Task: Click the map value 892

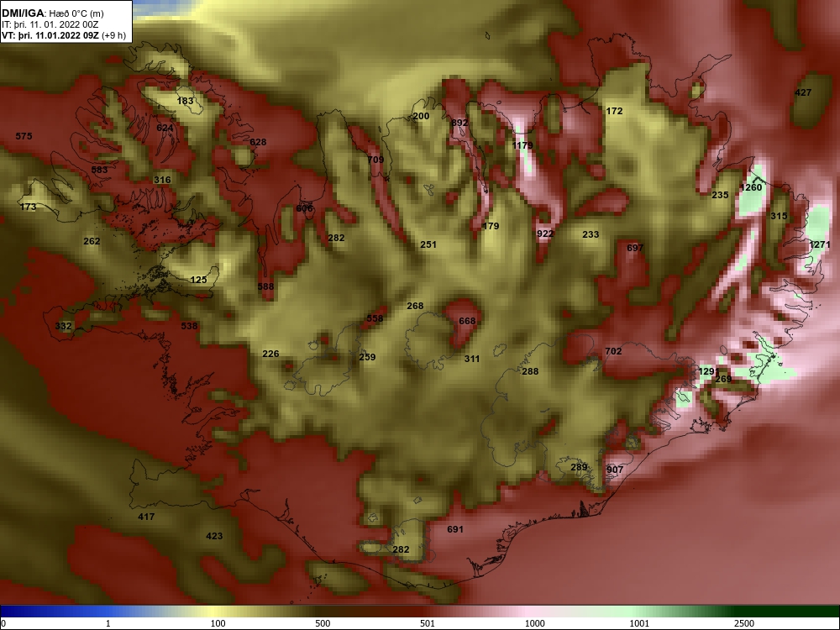Action: pos(459,123)
